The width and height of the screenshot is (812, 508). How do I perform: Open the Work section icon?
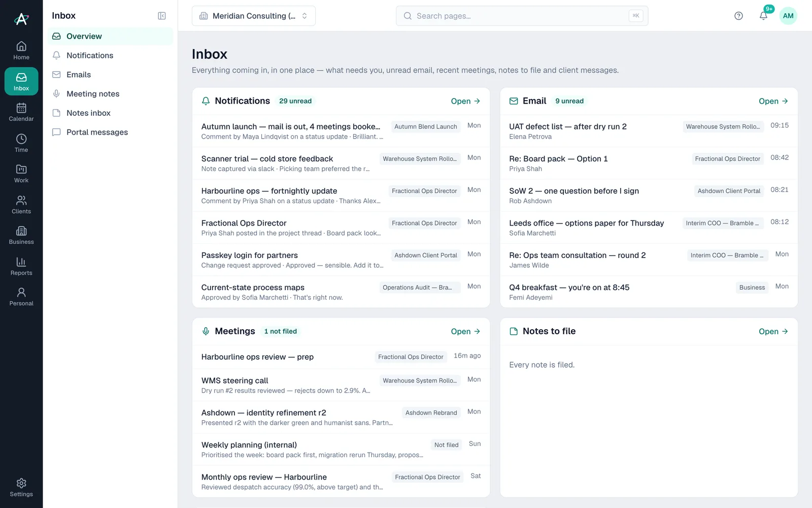coord(21,173)
